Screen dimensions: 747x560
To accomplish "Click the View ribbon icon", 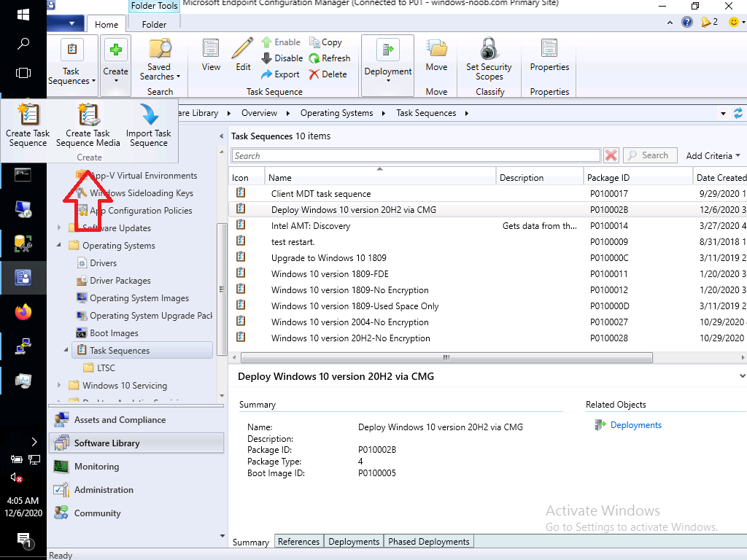I will 211,55.
